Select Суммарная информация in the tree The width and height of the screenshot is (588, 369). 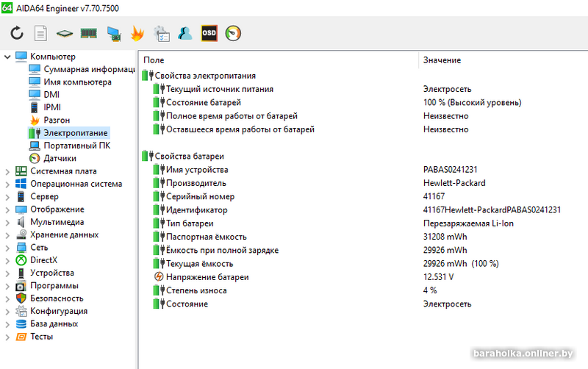(x=89, y=69)
